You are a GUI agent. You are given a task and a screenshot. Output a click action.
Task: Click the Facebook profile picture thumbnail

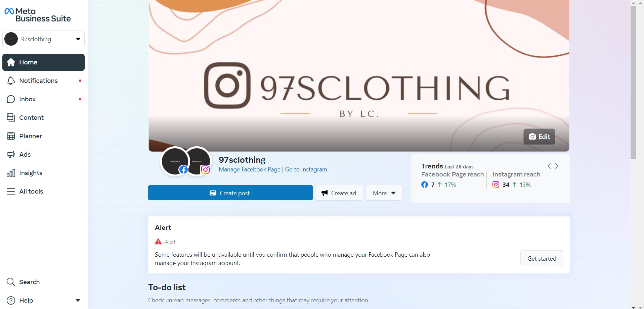(x=175, y=161)
